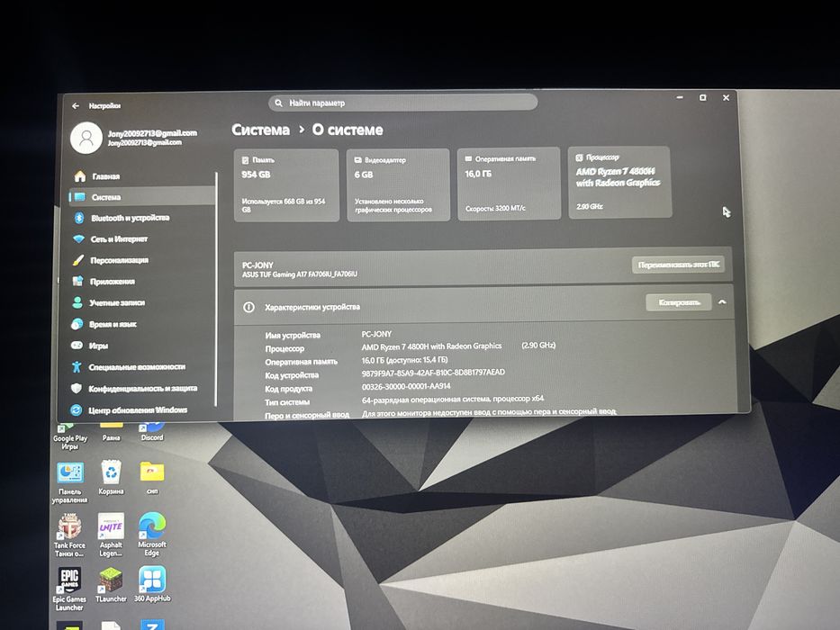Click the Epic Games Launcher desktop icon

pyautogui.click(x=69, y=589)
